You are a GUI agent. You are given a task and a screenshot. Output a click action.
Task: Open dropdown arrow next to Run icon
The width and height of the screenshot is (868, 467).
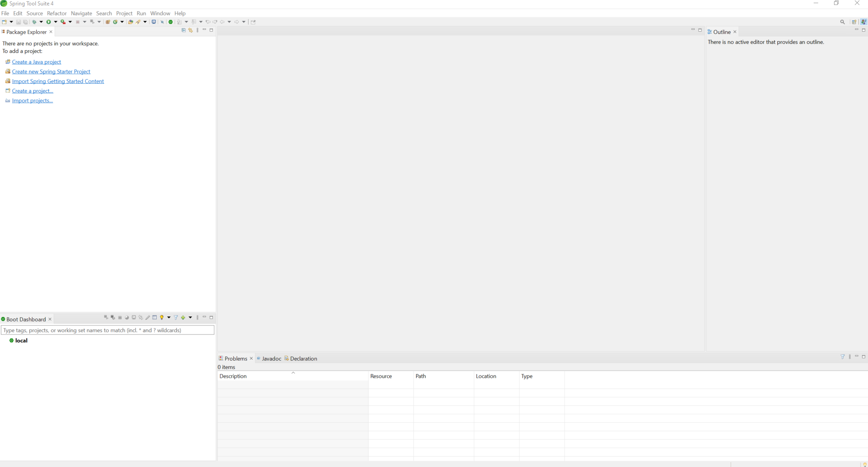tap(56, 22)
